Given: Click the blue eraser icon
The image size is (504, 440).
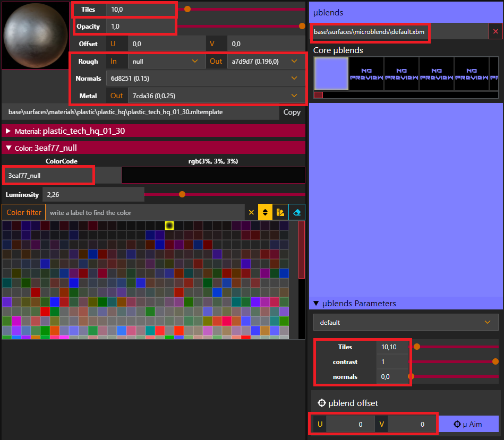Looking at the screenshot, I should click(297, 212).
